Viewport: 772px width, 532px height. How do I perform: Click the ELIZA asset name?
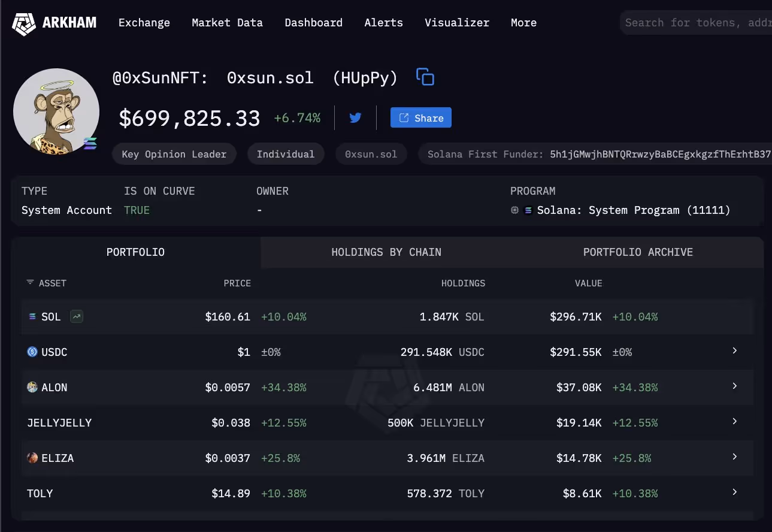click(57, 458)
